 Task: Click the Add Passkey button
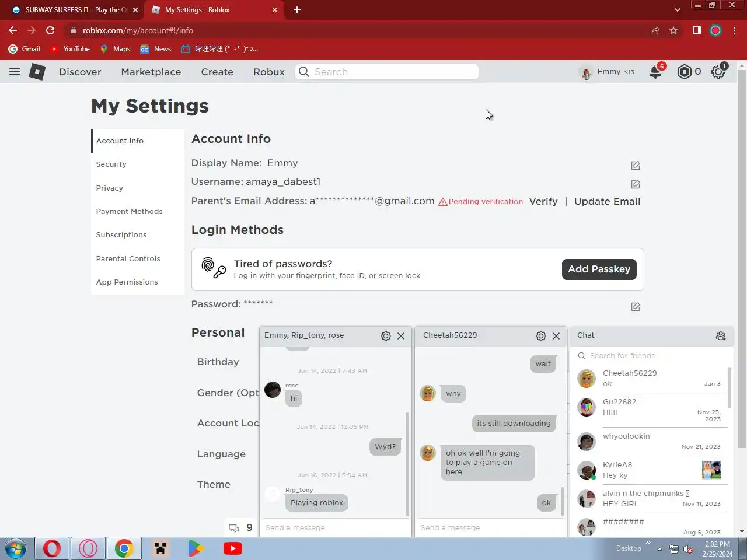point(599,269)
